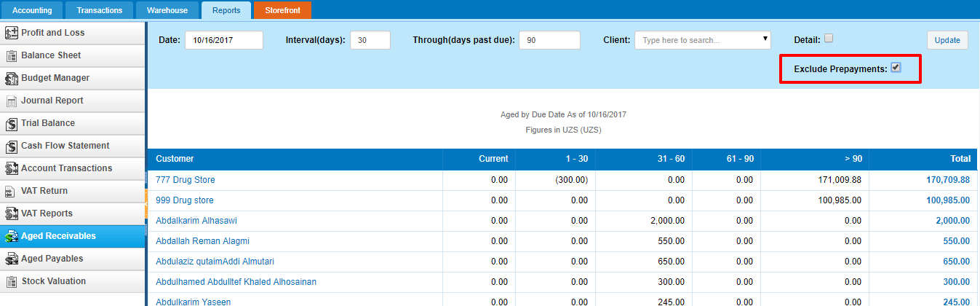Screen dimensions: 980x306
Task: Open customer Abdulkarim Yaseen
Action: 194,302
